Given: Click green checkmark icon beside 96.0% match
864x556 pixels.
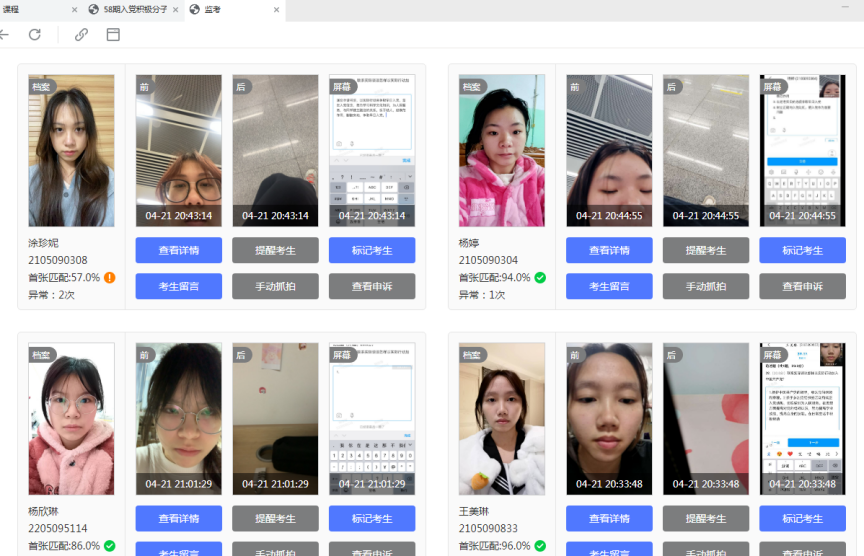Looking at the screenshot, I should coord(540,546).
